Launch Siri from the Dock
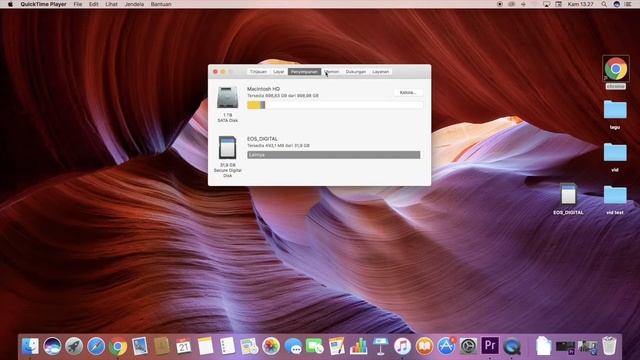640x360 pixels. [52, 346]
